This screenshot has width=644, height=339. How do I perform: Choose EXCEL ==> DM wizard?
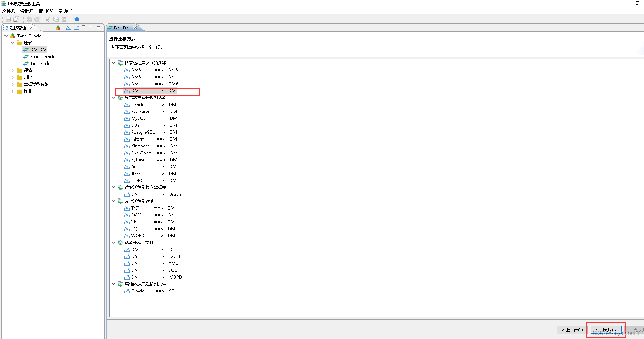[x=150, y=215]
